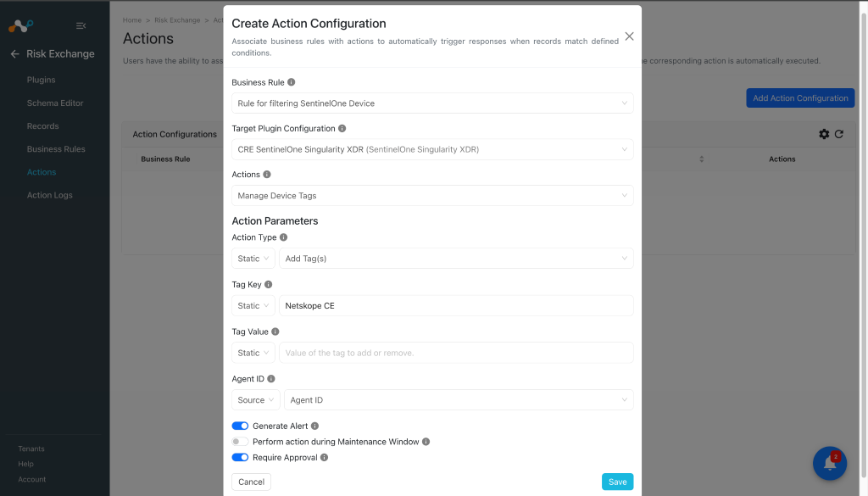Click the info icon beside Business Rule

(x=292, y=82)
